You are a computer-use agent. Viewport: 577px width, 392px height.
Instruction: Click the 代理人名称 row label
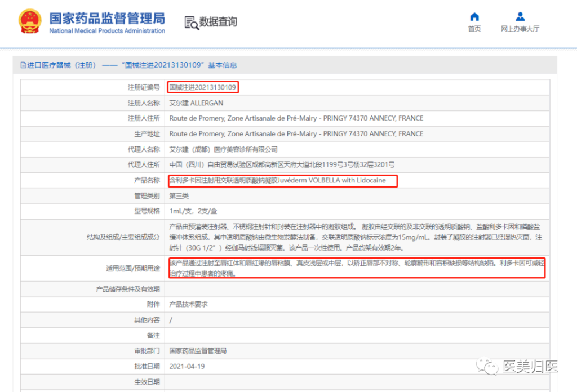coord(144,149)
